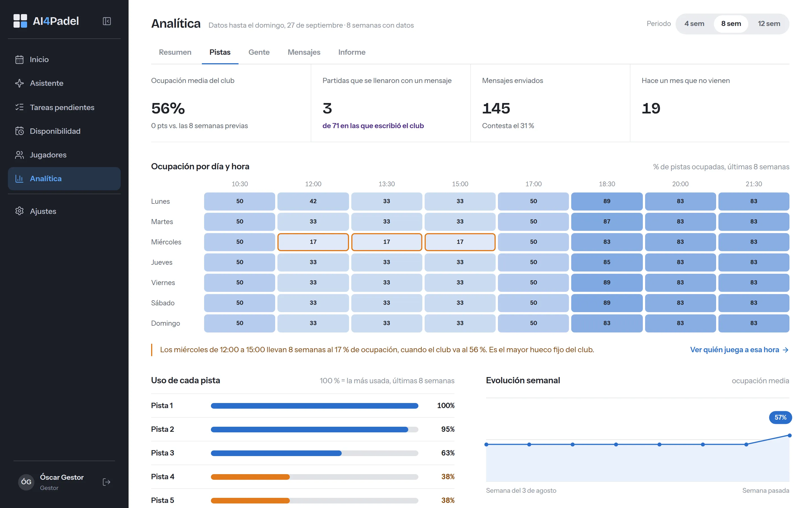
Task: Click the Domingo row label
Action: point(166,323)
